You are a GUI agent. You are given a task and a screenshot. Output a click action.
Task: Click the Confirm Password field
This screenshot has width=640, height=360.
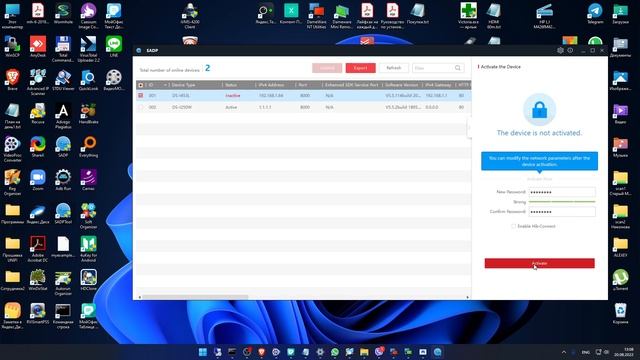[562, 211]
